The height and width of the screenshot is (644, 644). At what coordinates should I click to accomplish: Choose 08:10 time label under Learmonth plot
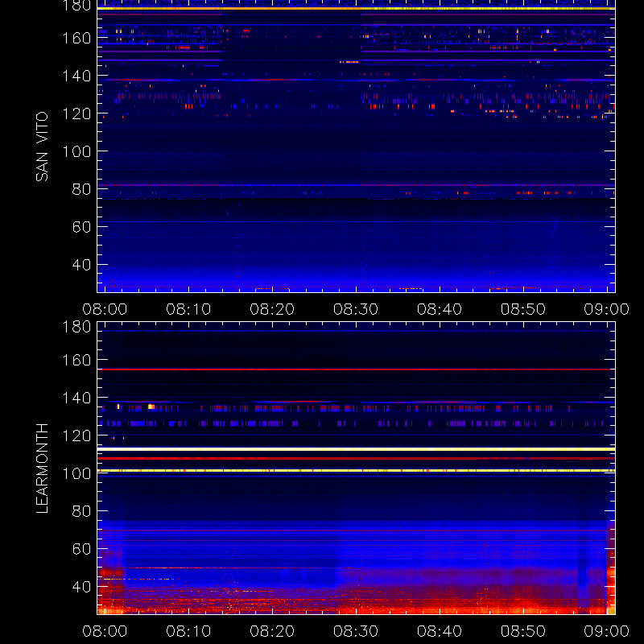(188, 631)
